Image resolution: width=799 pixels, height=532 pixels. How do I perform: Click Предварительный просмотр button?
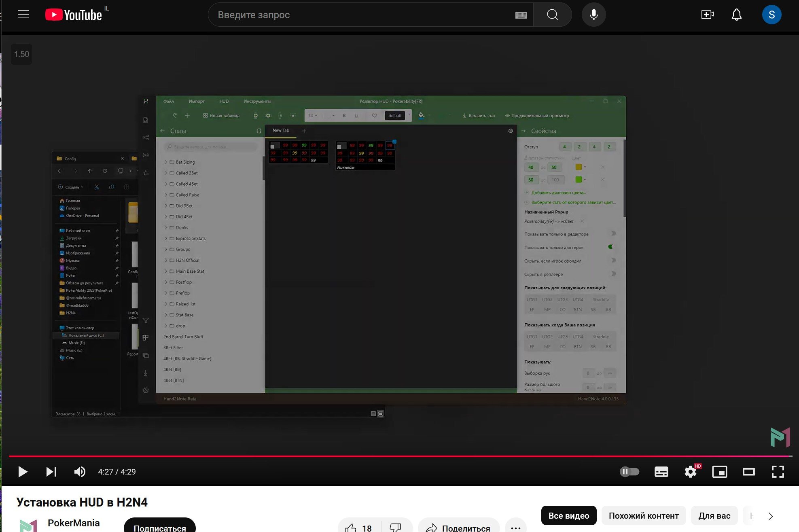[537, 116]
